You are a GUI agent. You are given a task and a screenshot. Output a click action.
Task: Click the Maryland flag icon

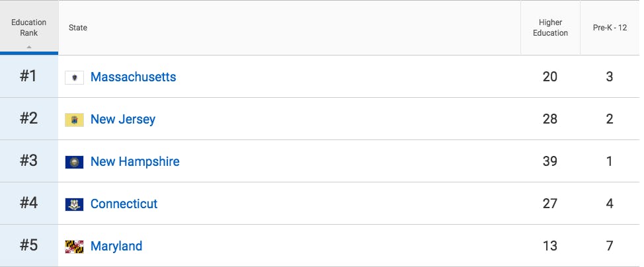(74, 247)
